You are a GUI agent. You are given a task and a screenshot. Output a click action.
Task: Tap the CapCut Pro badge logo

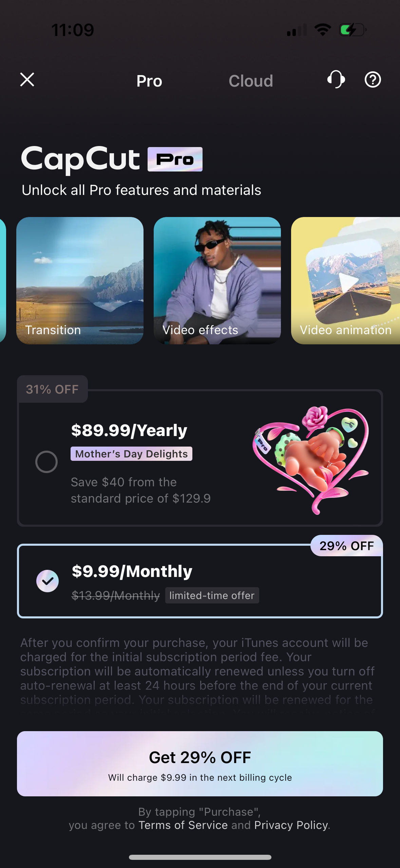pyautogui.click(x=175, y=159)
